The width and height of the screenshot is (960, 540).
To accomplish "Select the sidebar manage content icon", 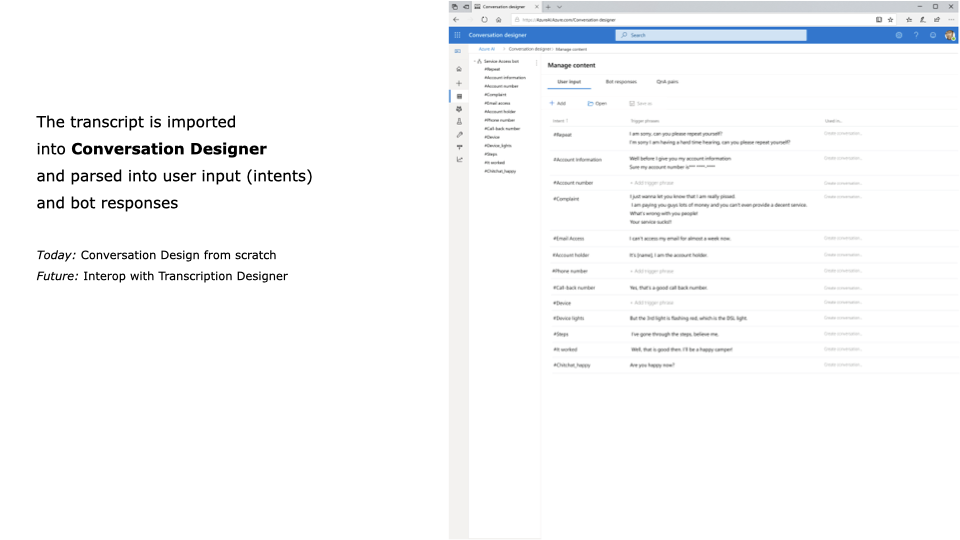I will tap(459, 96).
